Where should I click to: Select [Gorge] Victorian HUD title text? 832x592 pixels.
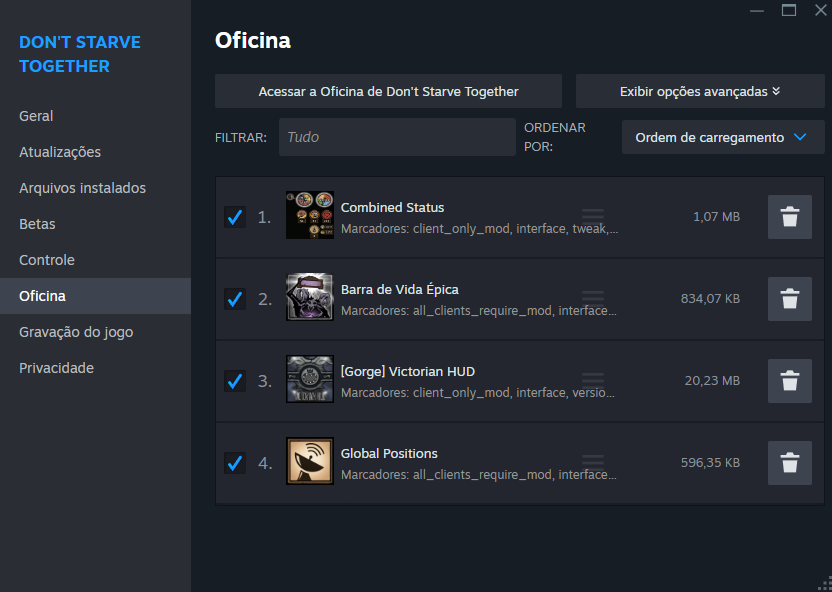pyautogui.click(x=408, y=371)
